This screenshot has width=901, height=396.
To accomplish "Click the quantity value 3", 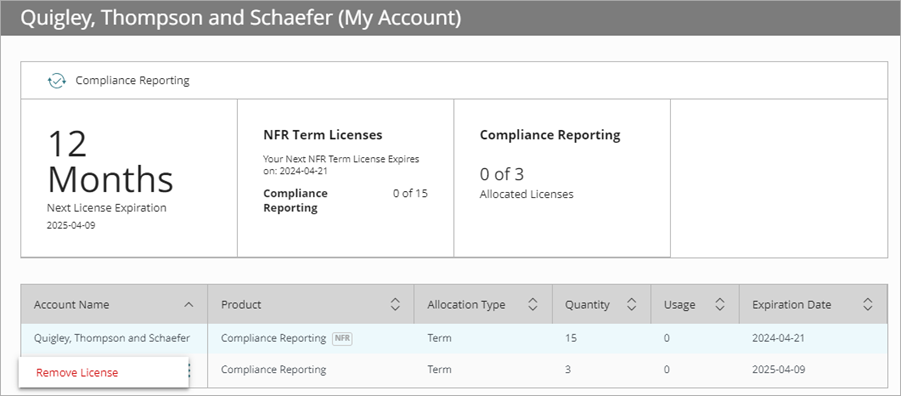I will pyautogui.click(x=568, y=370).
